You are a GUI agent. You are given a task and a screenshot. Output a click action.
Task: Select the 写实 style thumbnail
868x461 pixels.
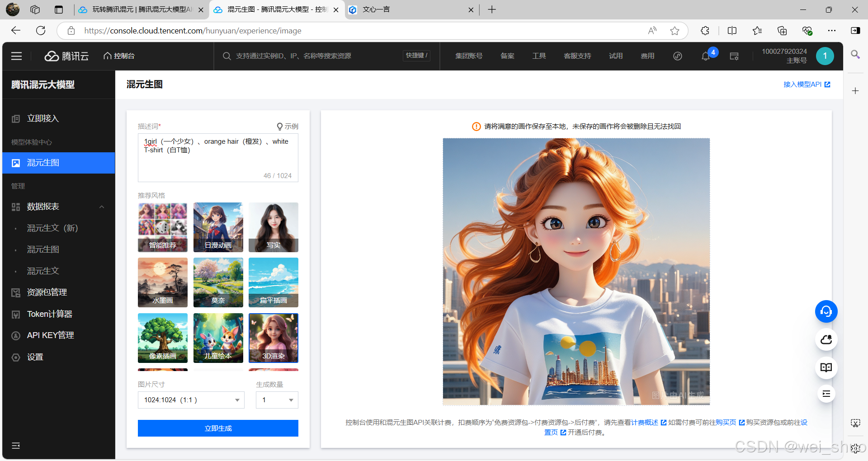(274, 227)
